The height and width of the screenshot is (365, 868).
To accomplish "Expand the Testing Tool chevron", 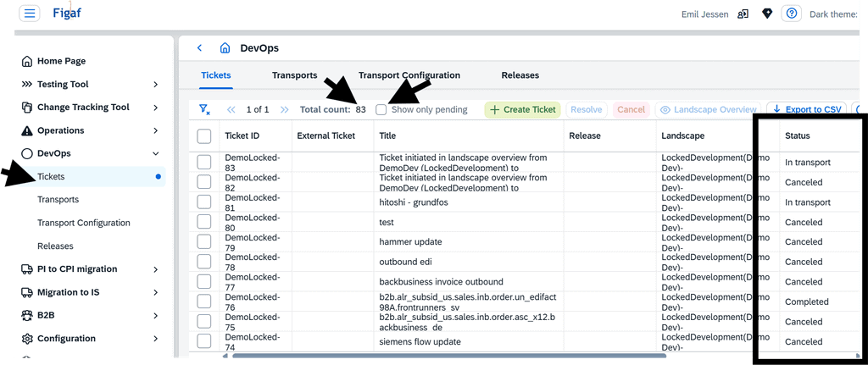I will (156, 85).
